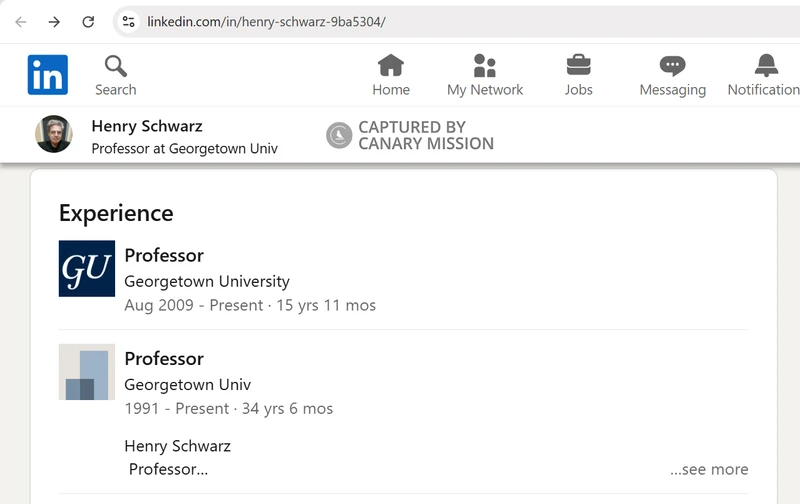Click '1991 - Present · 34 yrs 6 mos'
Viewport: 800px width, 504px height.
[x=229, y=409]
